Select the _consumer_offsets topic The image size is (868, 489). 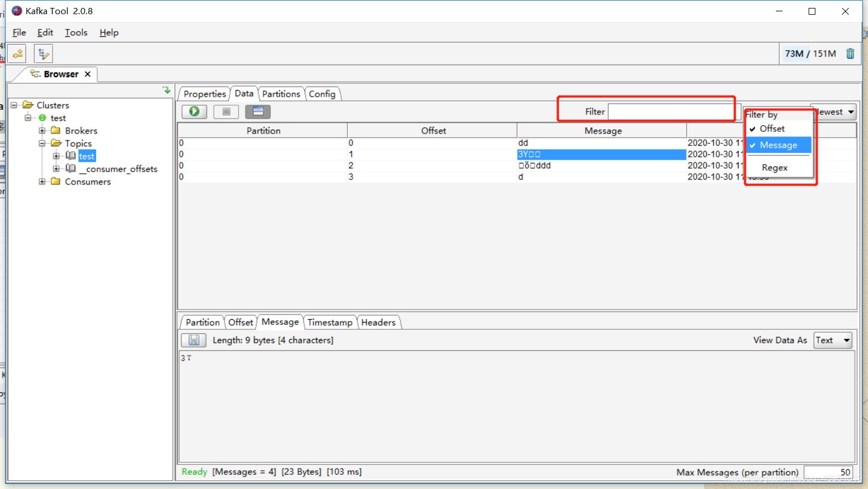pos(119,169)
